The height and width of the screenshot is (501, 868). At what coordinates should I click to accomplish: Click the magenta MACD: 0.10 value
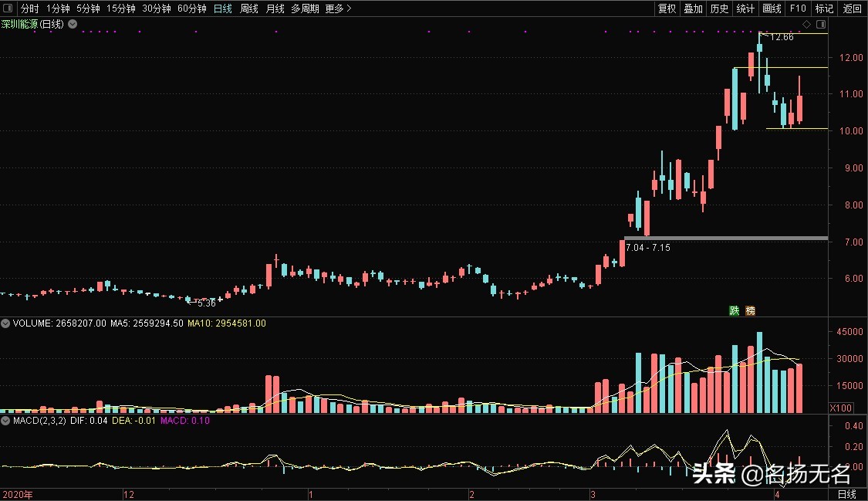[185, 420]
